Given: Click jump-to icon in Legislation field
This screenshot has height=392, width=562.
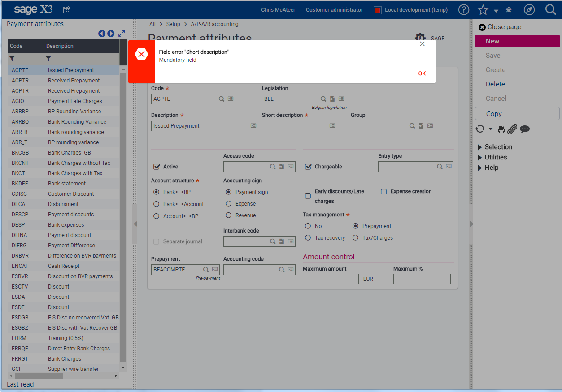Looking at the screenshot, I should (x=332, y=99).
